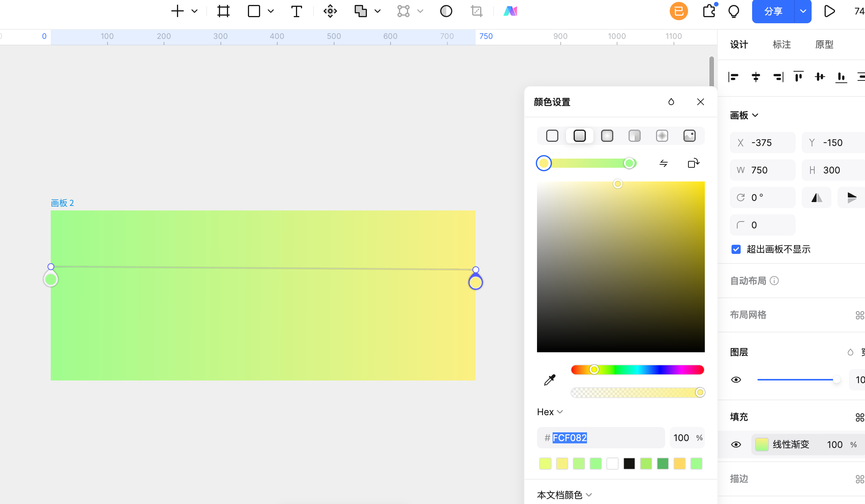Open the plugins puzzle icon
The height and width of the screenshot is (504, 865).
(709, 11)
